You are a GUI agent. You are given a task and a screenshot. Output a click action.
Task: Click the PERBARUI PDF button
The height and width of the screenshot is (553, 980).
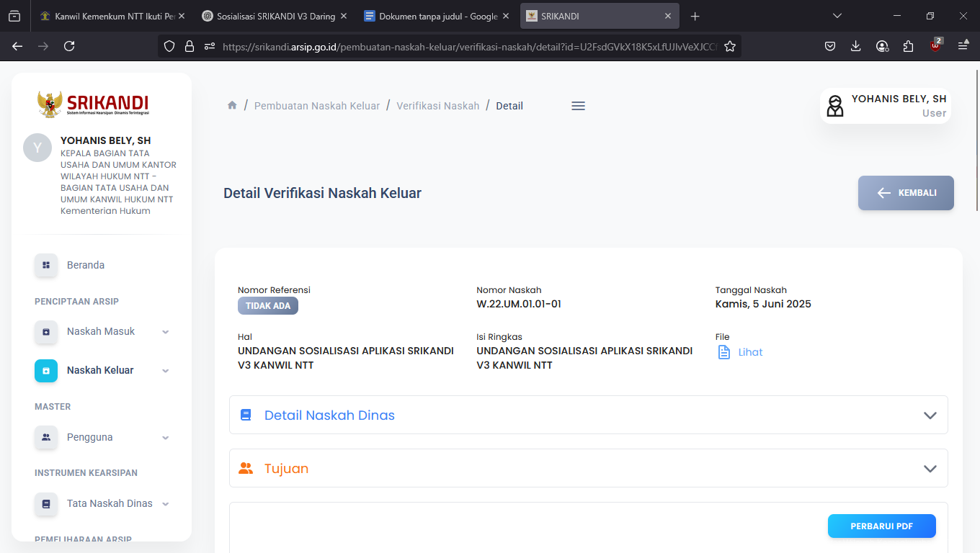pyautogui.click(x=881, y=526)
